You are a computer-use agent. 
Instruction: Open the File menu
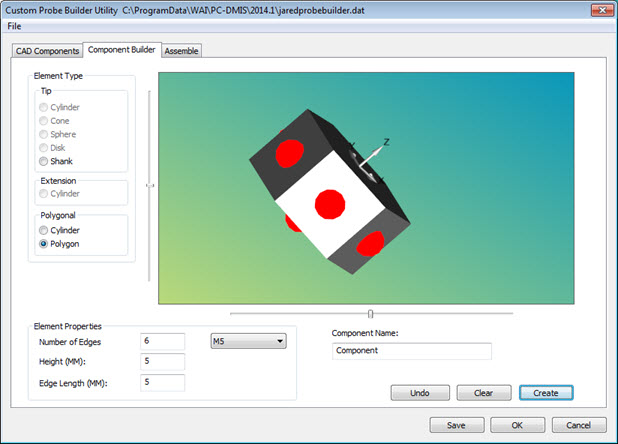(x=14, y=26)
